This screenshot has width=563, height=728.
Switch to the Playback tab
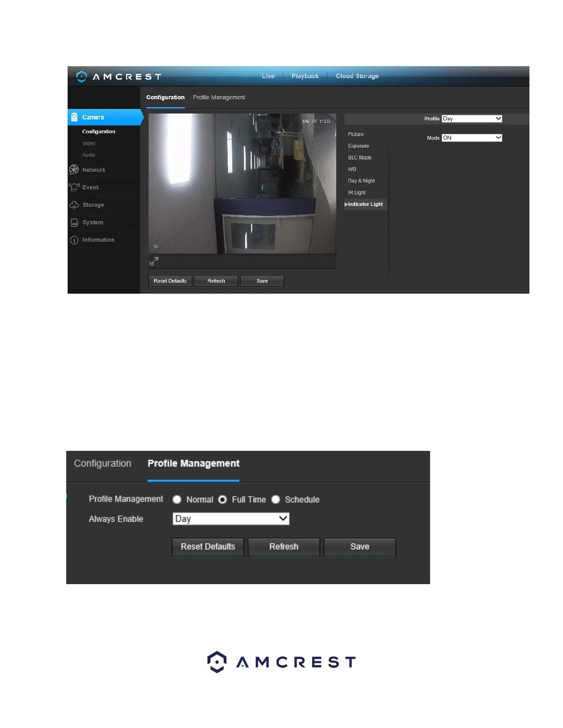(305, 76)
